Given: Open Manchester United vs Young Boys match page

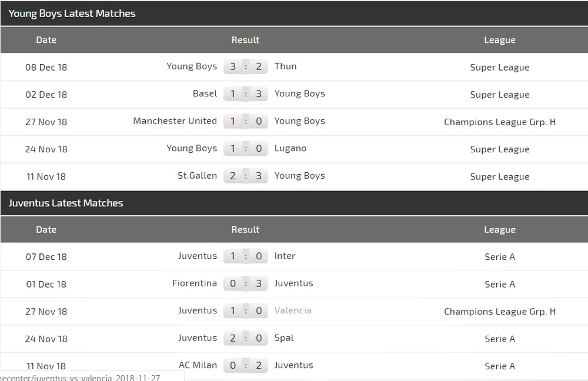Looking at the screenshot, I should click(x=246, y=121).
